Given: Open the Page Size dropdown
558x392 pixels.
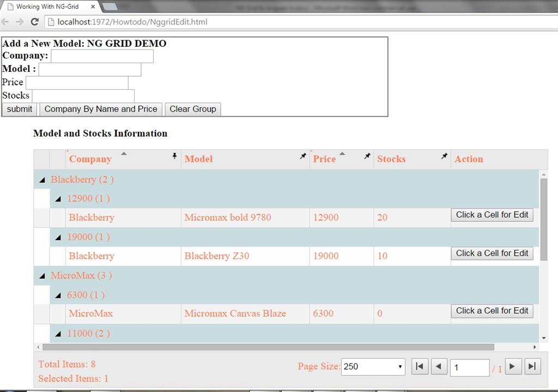Looking at the screenshot, I should [373, 367].
